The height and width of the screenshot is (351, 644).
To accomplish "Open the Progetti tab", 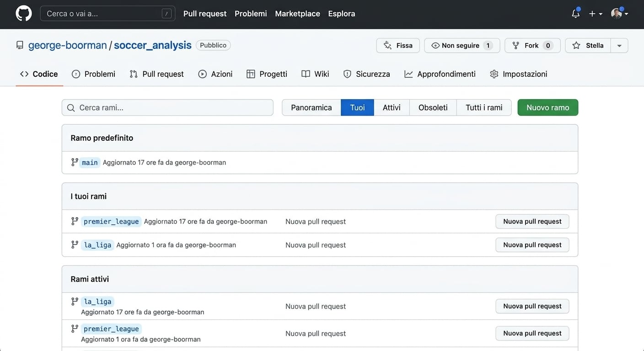I will pos(267,74).
